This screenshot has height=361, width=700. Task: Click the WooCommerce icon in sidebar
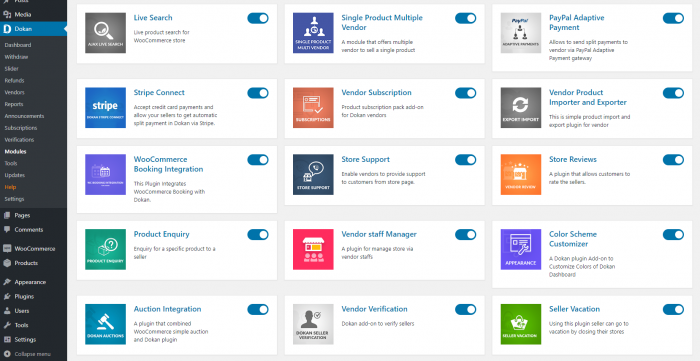(7, 249)
